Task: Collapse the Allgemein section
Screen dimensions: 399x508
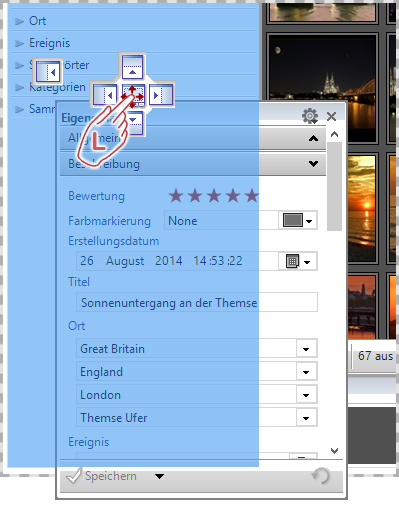Action: (313, 138)
